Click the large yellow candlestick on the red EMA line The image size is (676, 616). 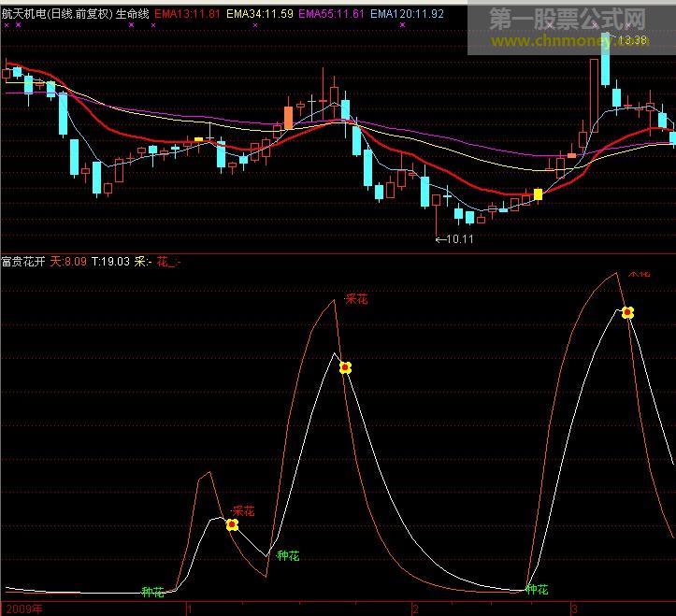click(x=538, y=194)
